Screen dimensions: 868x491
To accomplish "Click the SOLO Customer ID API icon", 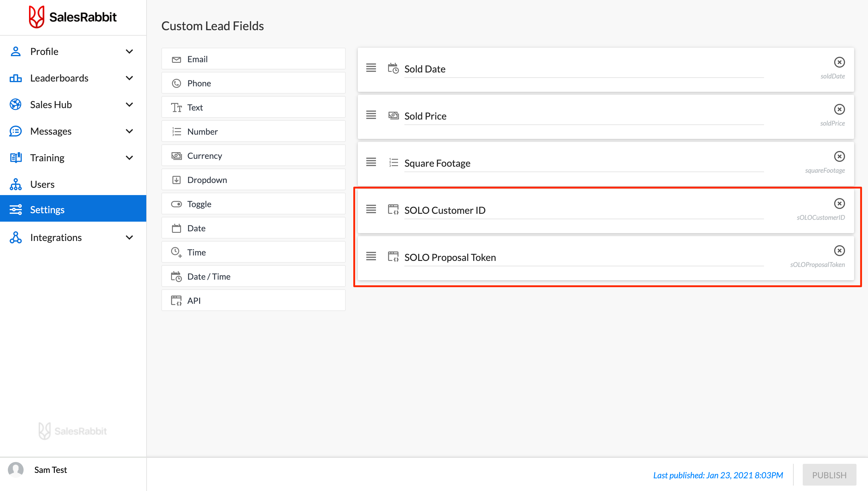I will click(393, 210).
